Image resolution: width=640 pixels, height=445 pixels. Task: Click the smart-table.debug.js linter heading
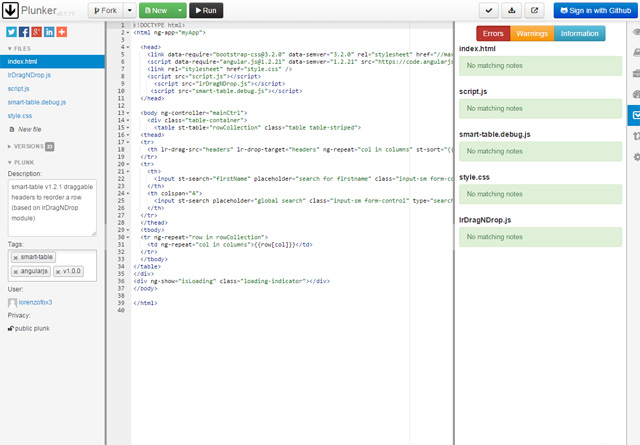(495, 135)
